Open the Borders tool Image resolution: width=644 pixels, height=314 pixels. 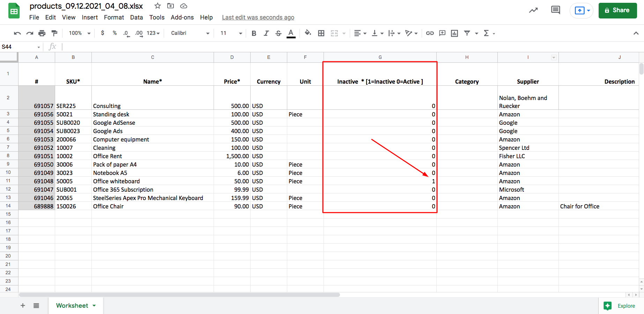tap(321, 33)
